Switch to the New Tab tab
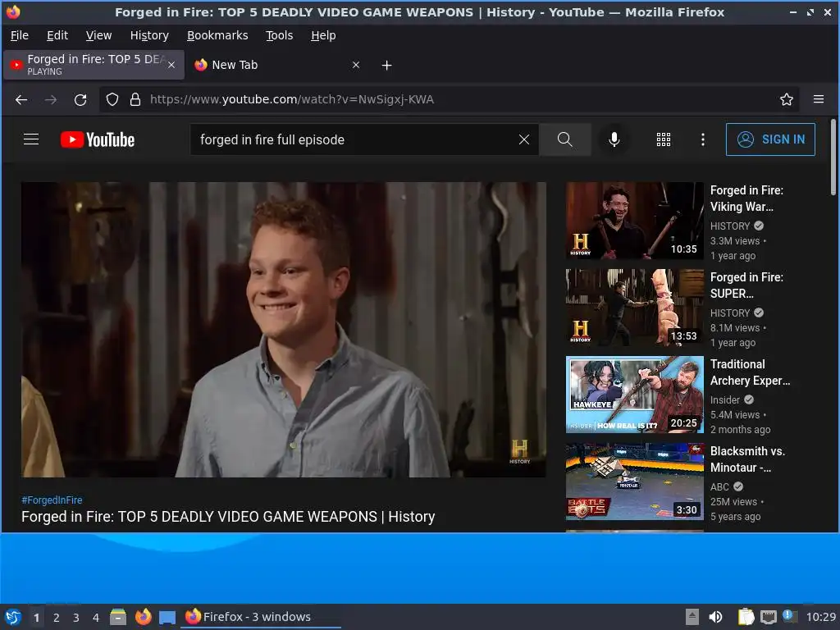Viewport: 840px width, 630px height. pyautogui.click(x=277, y=65)
